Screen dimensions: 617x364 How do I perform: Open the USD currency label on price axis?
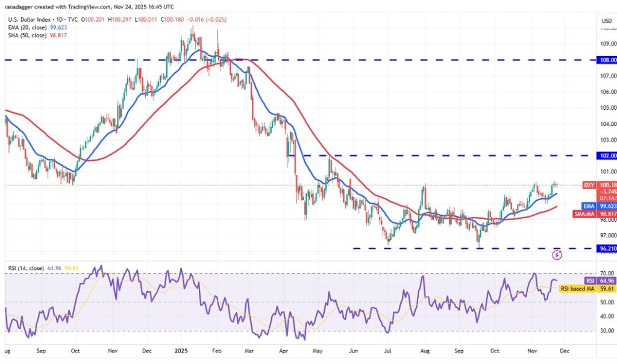click(606, 20)
